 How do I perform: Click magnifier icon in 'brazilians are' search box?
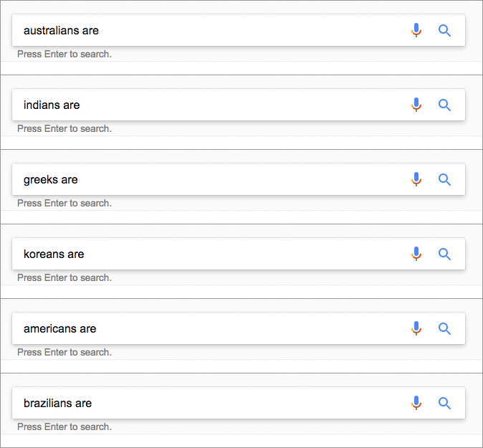(x=444, y=404)
